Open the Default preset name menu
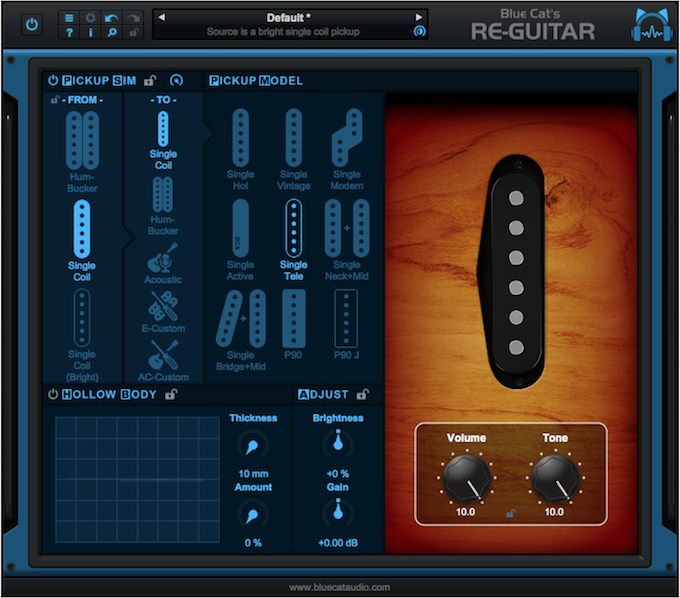680x598 pixels. 288,18
